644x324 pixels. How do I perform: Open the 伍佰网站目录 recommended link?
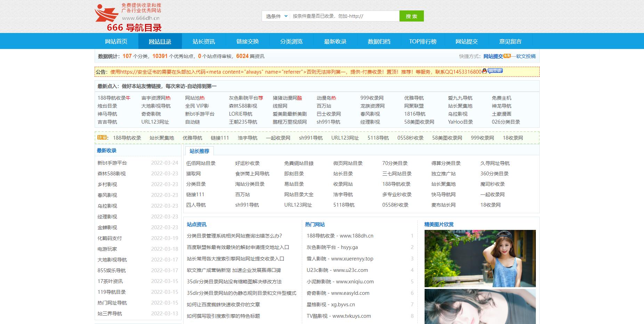[201, 163]
